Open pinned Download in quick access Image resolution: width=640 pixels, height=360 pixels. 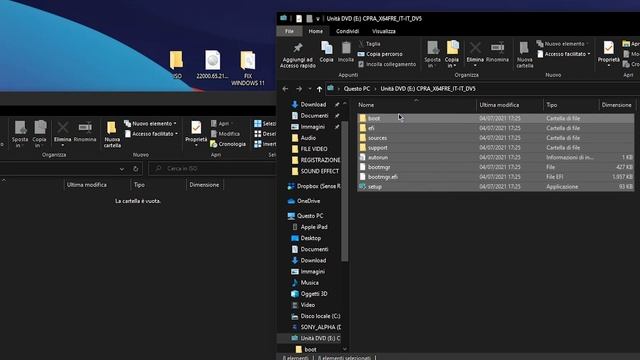point(313,104)
